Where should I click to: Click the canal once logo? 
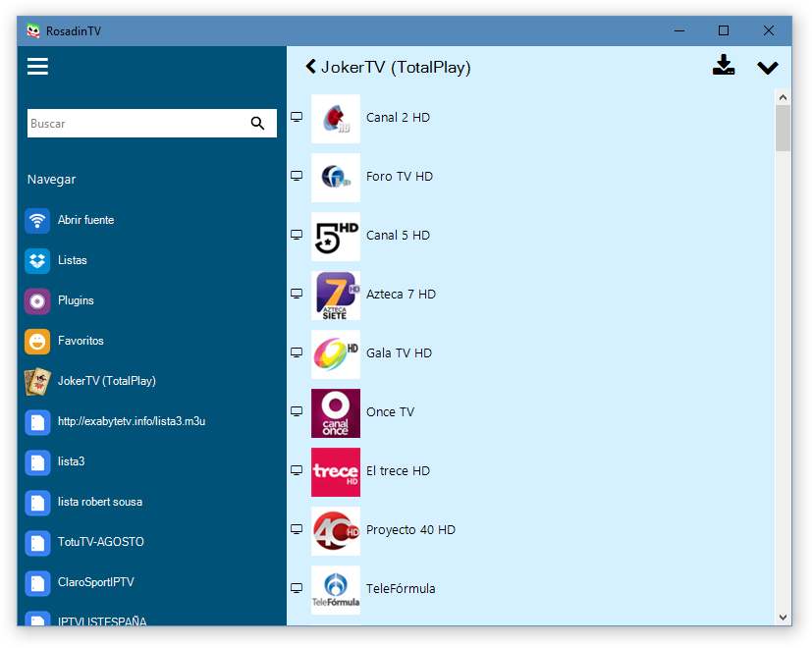[x=336, y=413]
